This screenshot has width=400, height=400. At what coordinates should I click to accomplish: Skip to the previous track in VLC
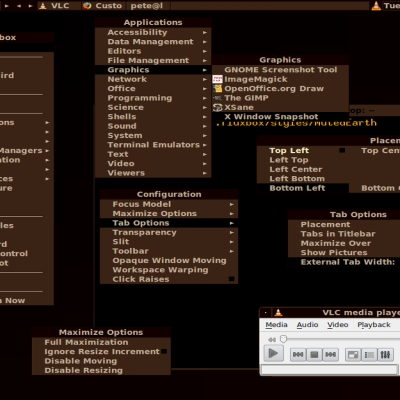pyautogui.click(x=298, y=354)
